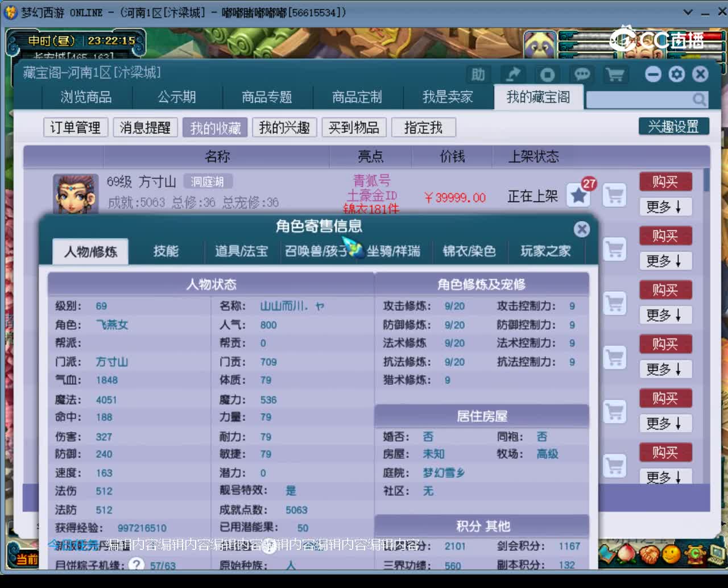Switch to the 道具/法宝 tab
Image resolution: width=728 pixels, height=588 pixels.
[241, 251]
